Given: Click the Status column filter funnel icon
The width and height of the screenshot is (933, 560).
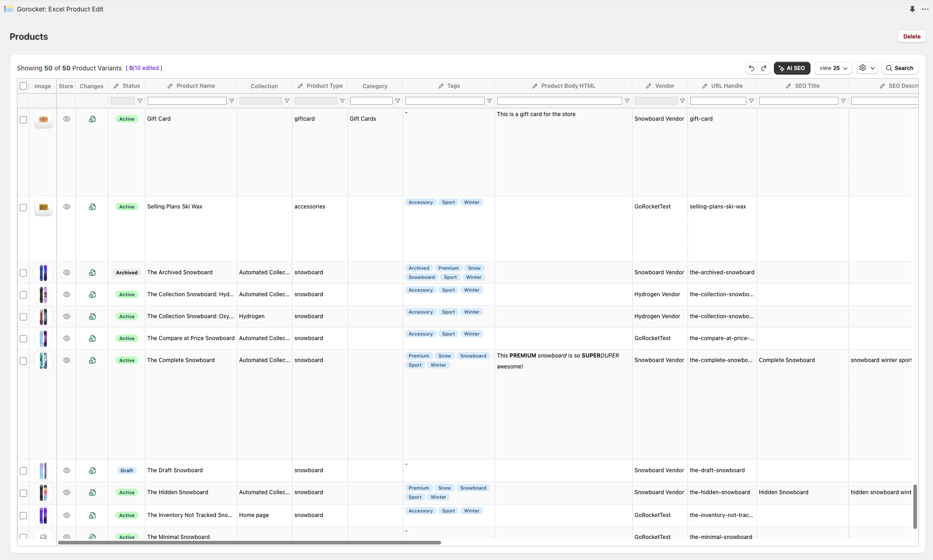Looking at the screenshot, I should [140, 101].
